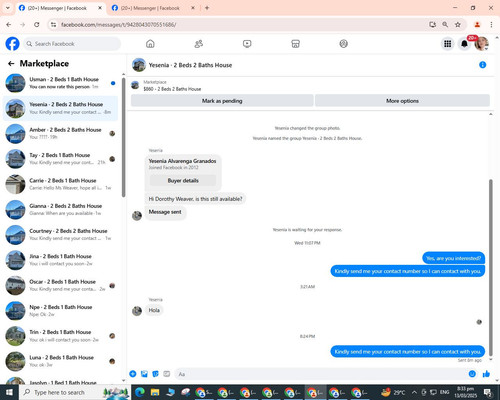Click the address bar URL

coord(118,25)
